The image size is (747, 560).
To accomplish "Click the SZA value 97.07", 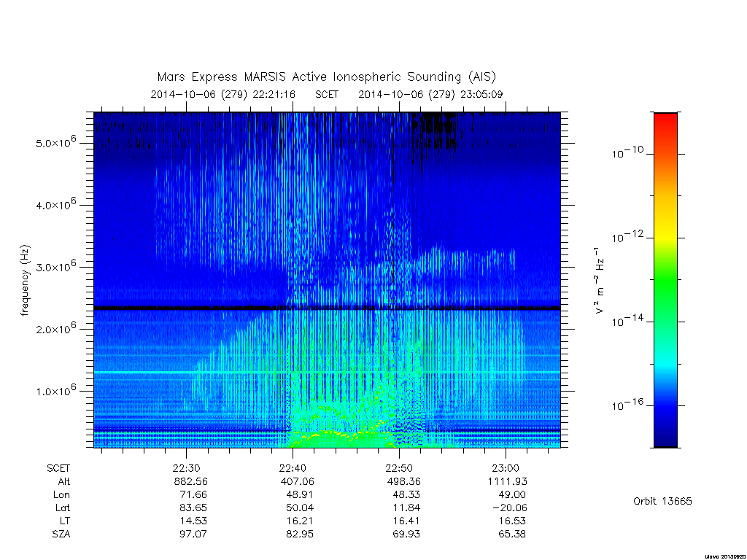I will click(193, 534).
